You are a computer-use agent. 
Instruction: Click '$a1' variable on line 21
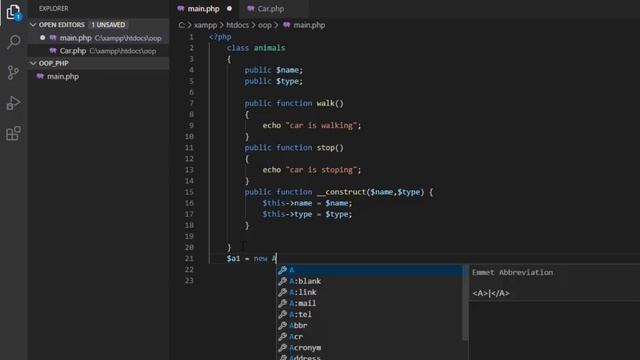click(233, 258)
